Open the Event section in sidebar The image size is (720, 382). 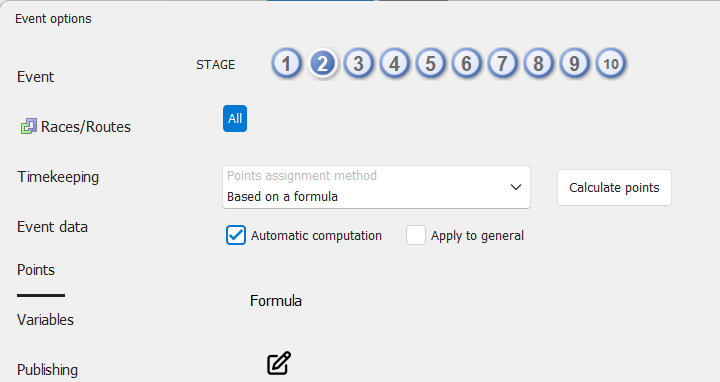point(35,77)
